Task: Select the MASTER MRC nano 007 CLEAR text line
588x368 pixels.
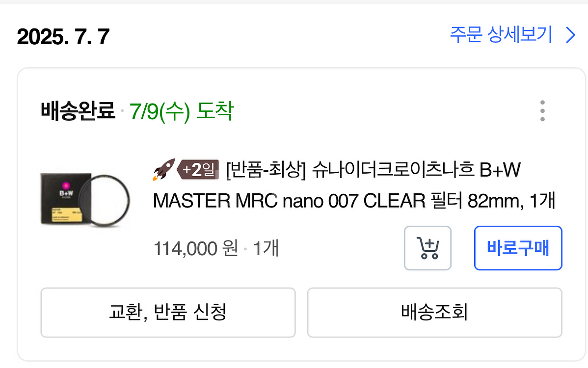Action: 353,201
